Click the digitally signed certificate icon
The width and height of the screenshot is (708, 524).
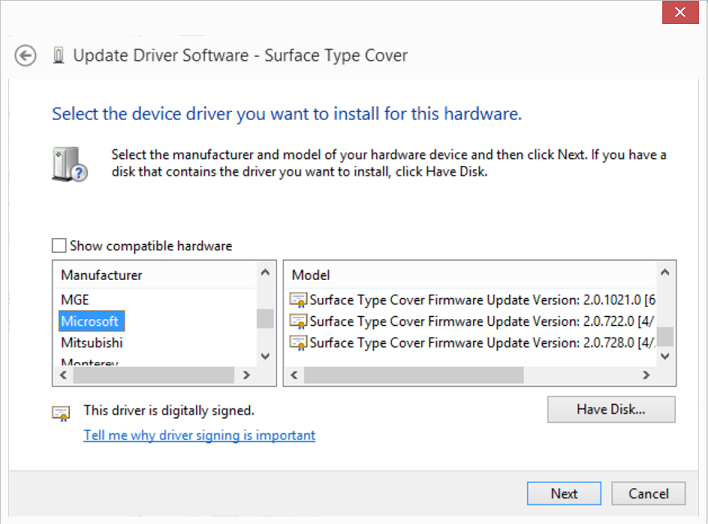61,413
